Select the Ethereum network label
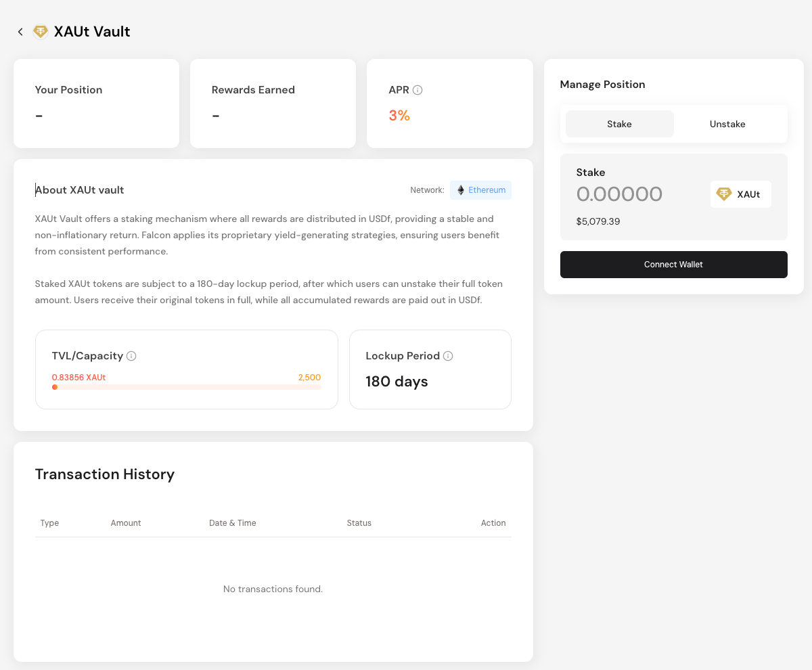The image size is (812, 670). [x=487, y=190]
